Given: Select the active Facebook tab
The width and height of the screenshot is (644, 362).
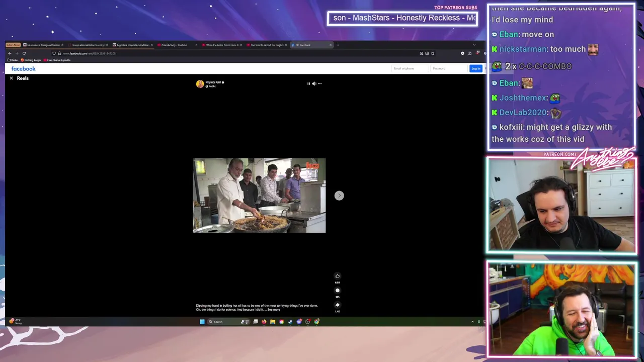Looking at the screenshot, I should point(311,45).
